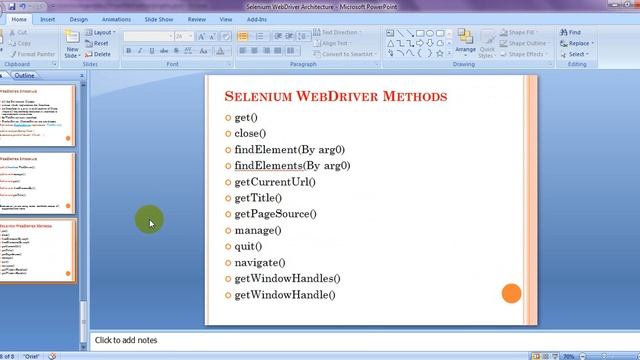The width and height of the screenshot is (640, 360).
Task: Select the Isosceles Triangle shape
Action: [x=390, y=43]
